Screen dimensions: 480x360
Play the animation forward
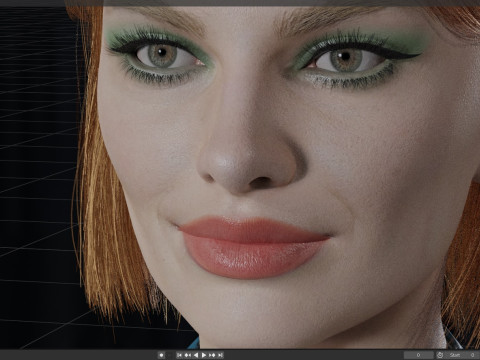pos(204,355)
